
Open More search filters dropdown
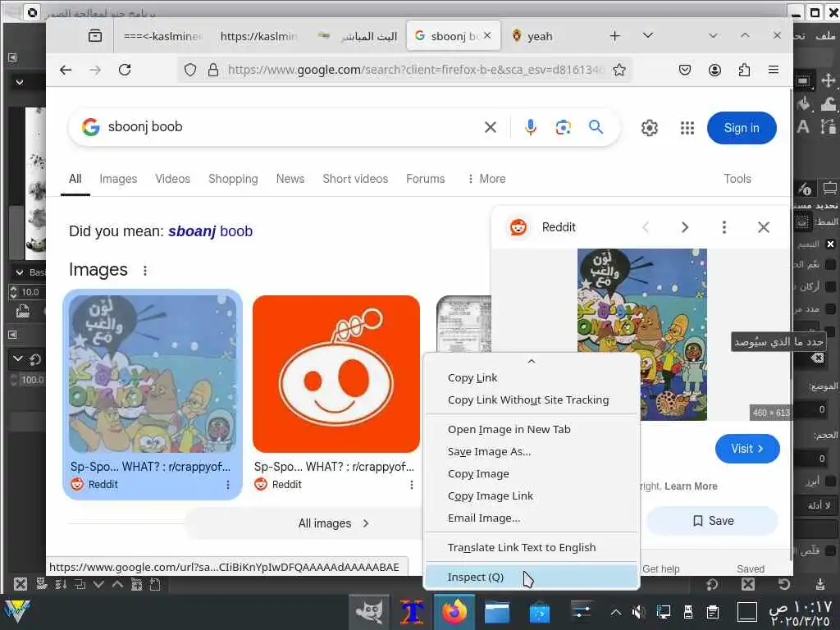pos(486,179)
